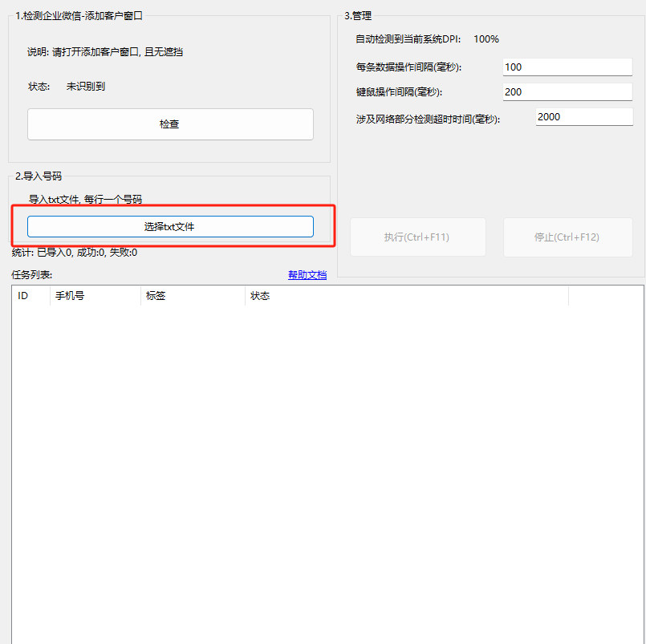Click the 标签 column header
This screenshot has width=646, height=644.
tap(193, 296)
